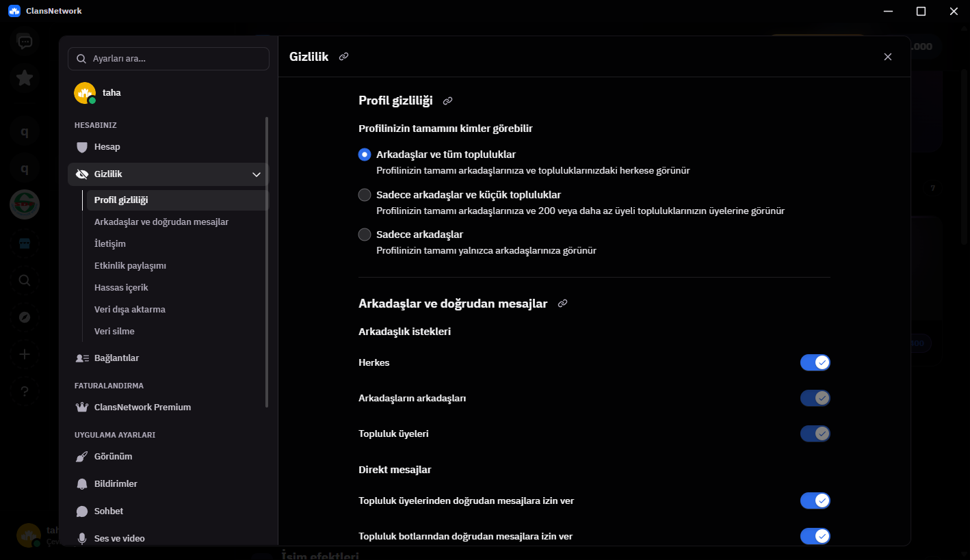Click star icon in background left rail
The width and height of the screenshot is (970, 560).
click(x=25, y=78)
